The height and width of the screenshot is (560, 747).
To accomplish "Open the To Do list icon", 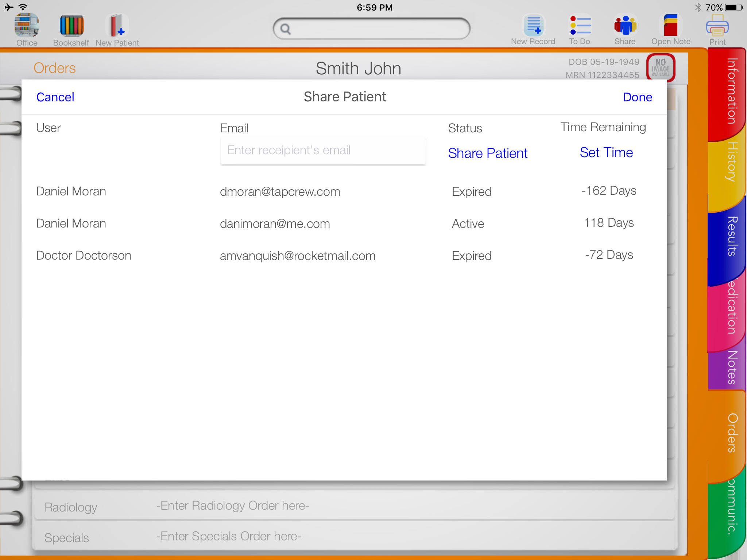I will click(x=580, y=25).
